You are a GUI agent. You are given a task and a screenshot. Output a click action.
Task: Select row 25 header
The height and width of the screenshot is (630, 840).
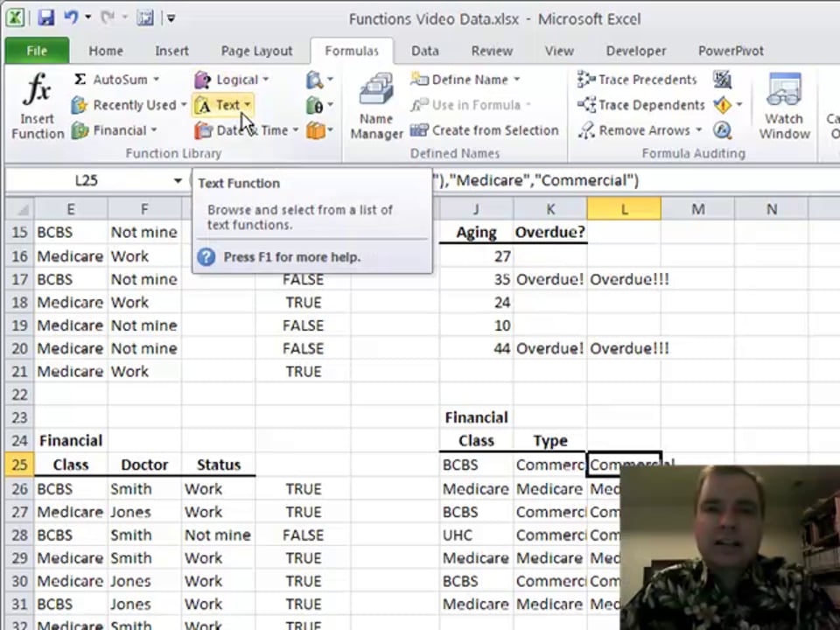20,465
